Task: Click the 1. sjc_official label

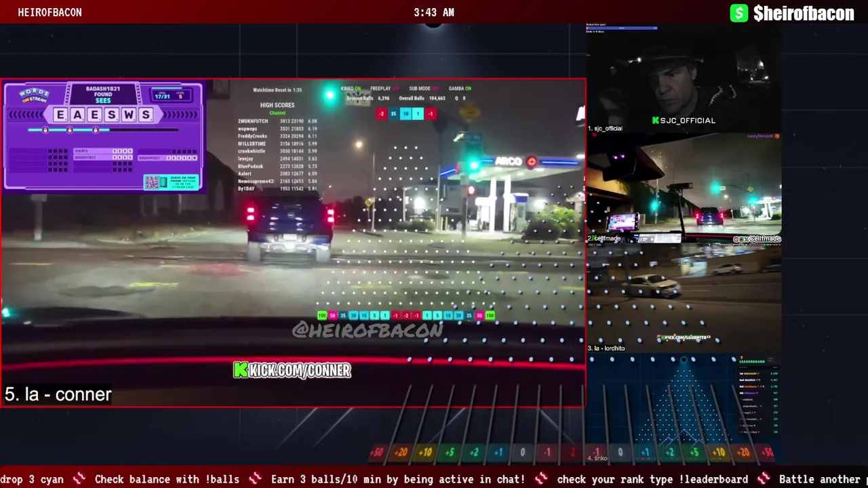Action: (605, 128)
